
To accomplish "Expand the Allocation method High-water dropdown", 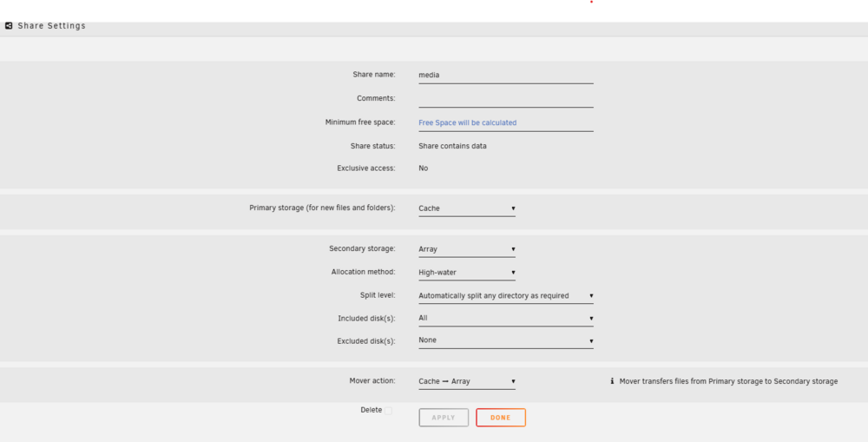I will point(467,273).
